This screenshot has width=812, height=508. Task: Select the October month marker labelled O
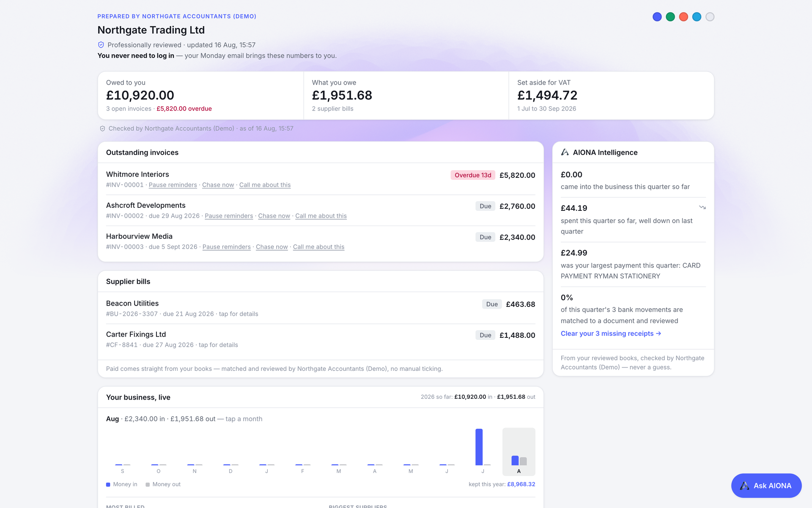pos(159,471)
